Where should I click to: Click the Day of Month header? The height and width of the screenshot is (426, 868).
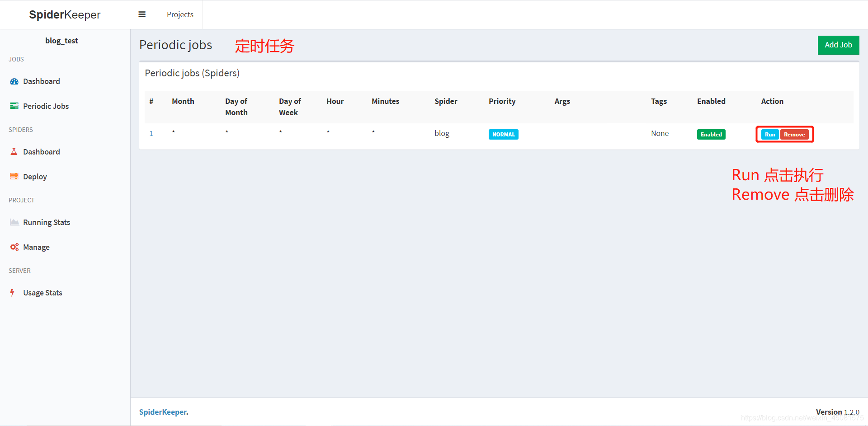[x=236, y=107]
